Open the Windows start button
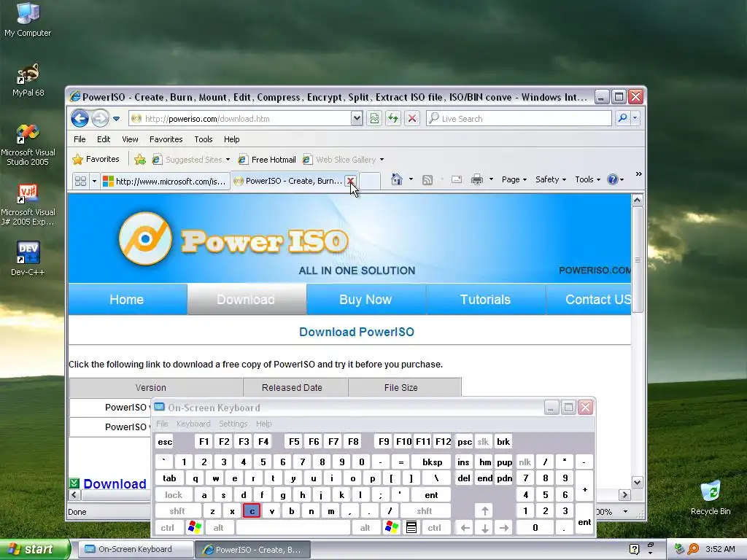Image resolution: width=747 pixels, height=560 pixels. [x=34, y=549]
